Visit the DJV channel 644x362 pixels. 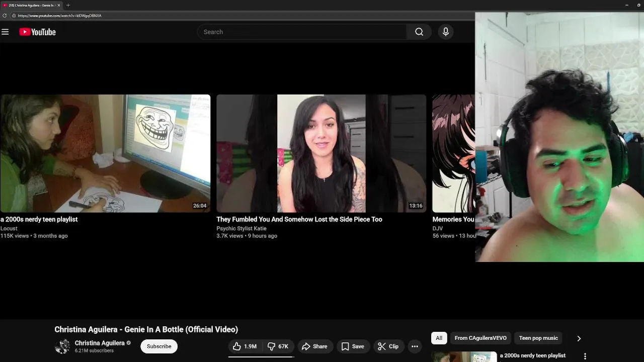437,228
